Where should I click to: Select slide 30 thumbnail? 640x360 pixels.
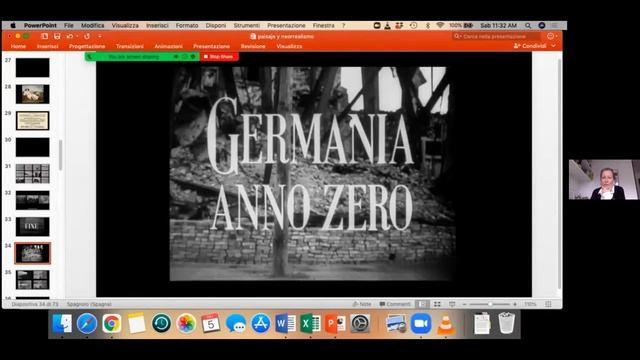pyautogui.click(x=33, y=147)
